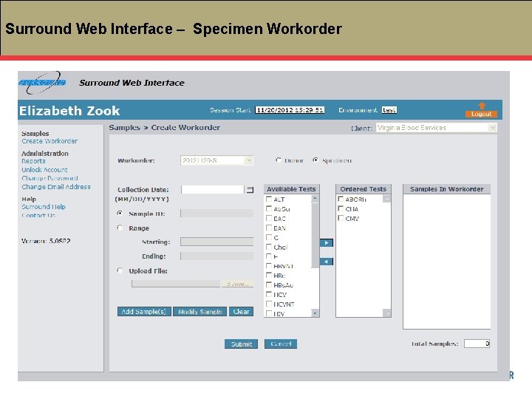The height and width of the screenshot is (399, 532).
Task: Check the ABORh ordered test checkbox
Action: [x=341, y=199]
